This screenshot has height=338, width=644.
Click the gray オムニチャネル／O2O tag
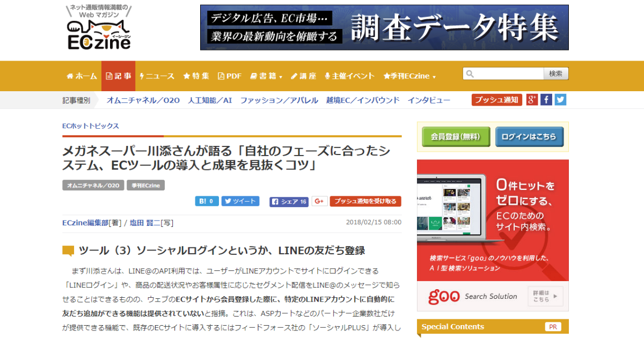93,185
